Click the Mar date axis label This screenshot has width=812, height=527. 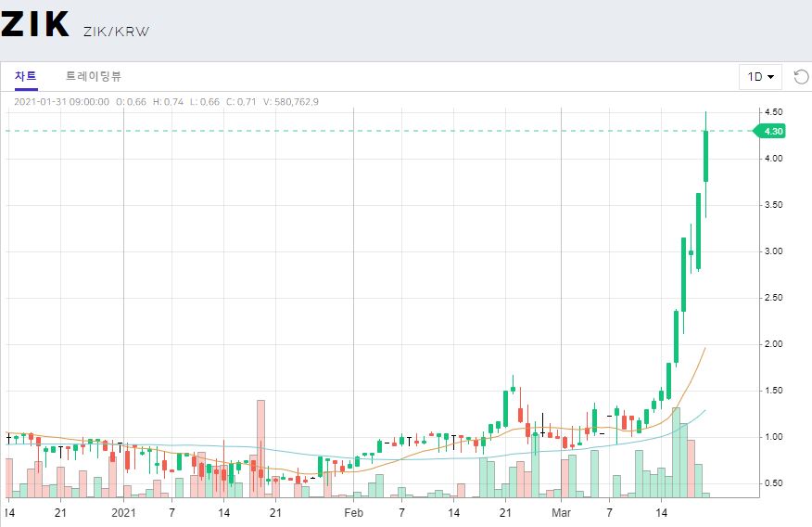point(561,513)
